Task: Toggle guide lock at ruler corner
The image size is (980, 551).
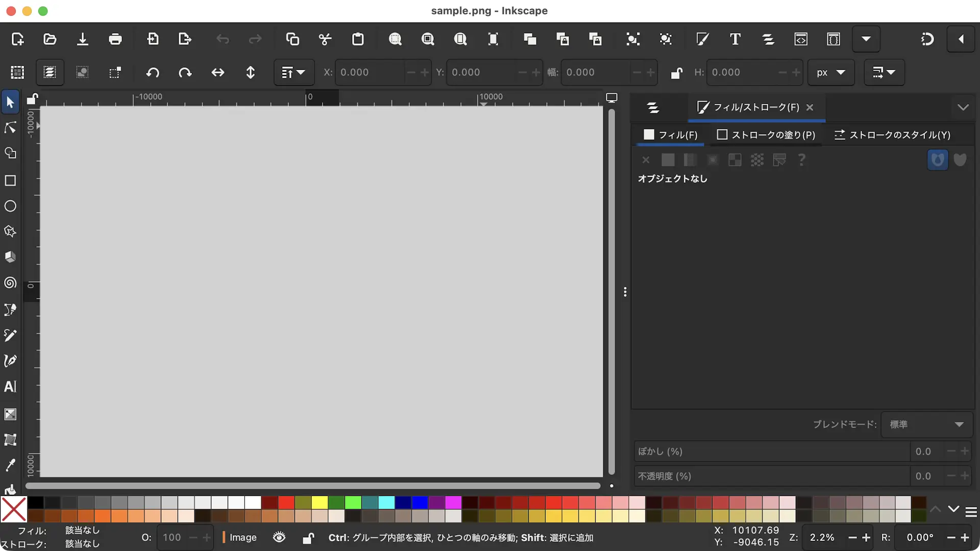Action: (33, 98)
